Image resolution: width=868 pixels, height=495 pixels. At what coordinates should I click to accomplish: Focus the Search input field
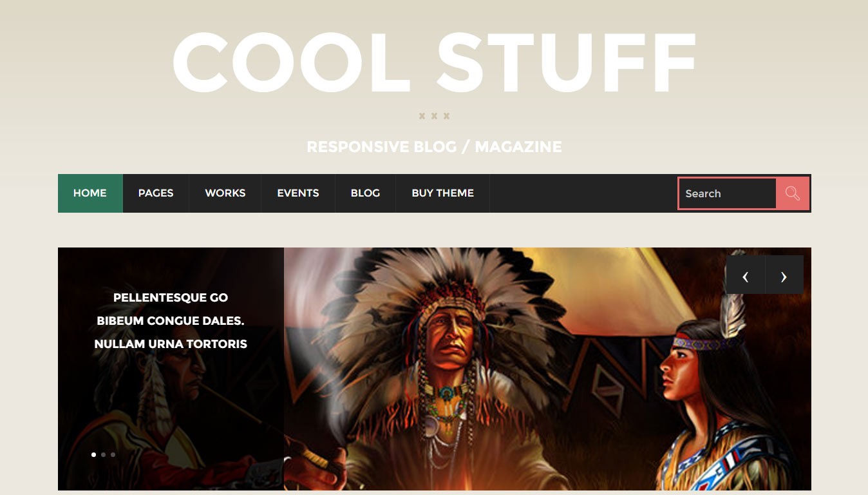coord(727,193)
